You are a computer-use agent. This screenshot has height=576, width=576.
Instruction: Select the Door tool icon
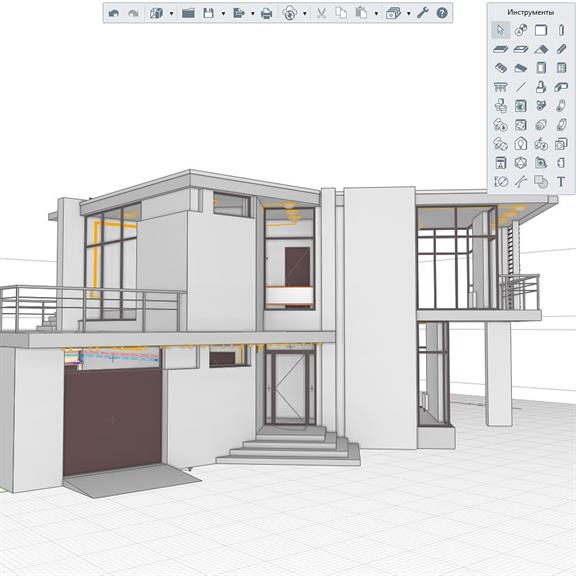click(x=541, y=68)
